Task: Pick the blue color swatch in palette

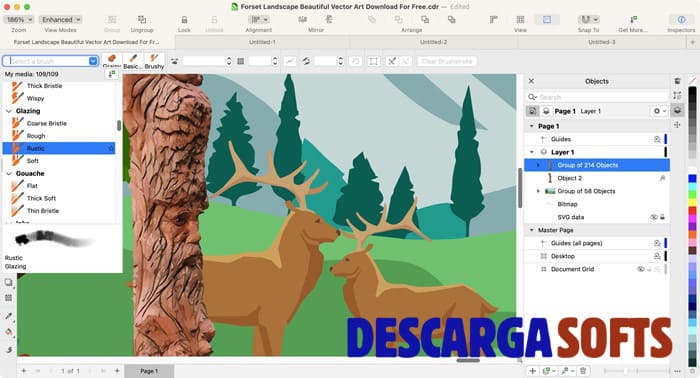Action: [692, 179]
